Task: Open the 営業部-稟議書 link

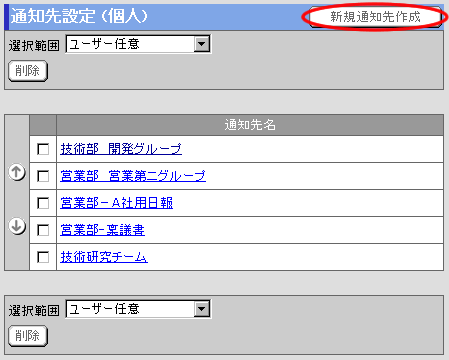Action: click(102, 230)
